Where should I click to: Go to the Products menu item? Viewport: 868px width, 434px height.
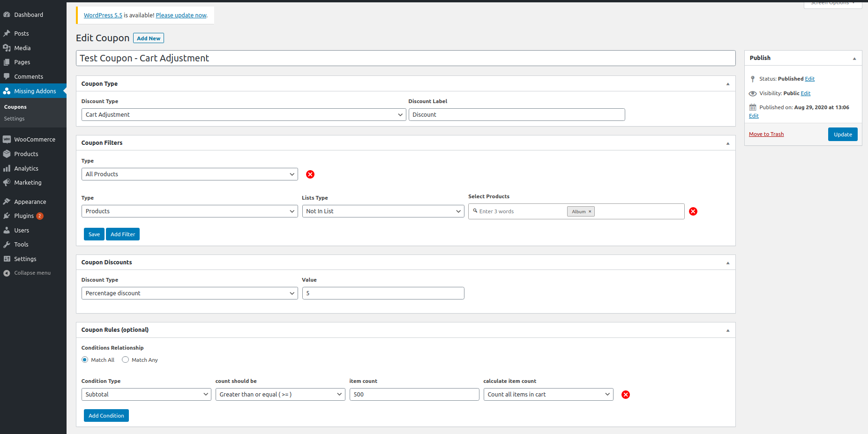[26, 154]
